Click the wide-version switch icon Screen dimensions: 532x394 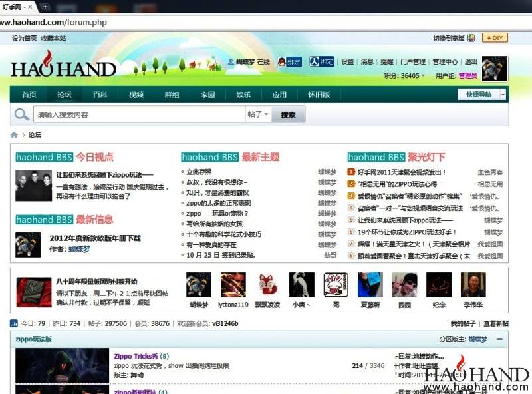471,38
